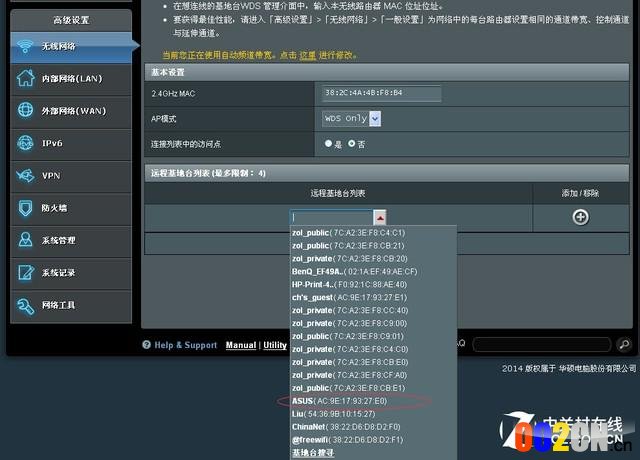Open the VPN settings page

pos(71,176)
